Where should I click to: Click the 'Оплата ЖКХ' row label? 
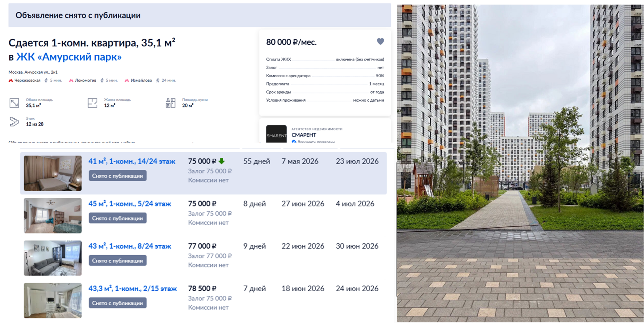click(278, 59)
